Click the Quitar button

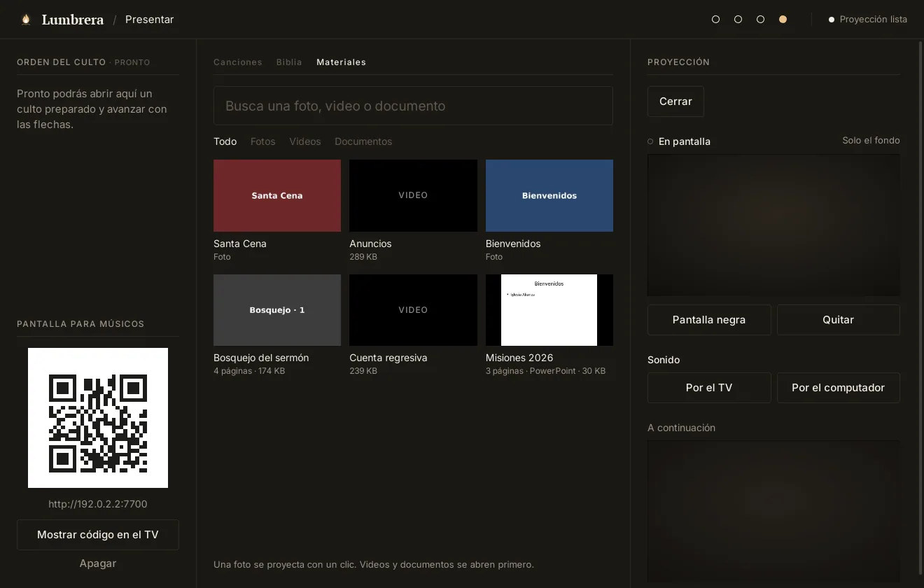point(839,320)
